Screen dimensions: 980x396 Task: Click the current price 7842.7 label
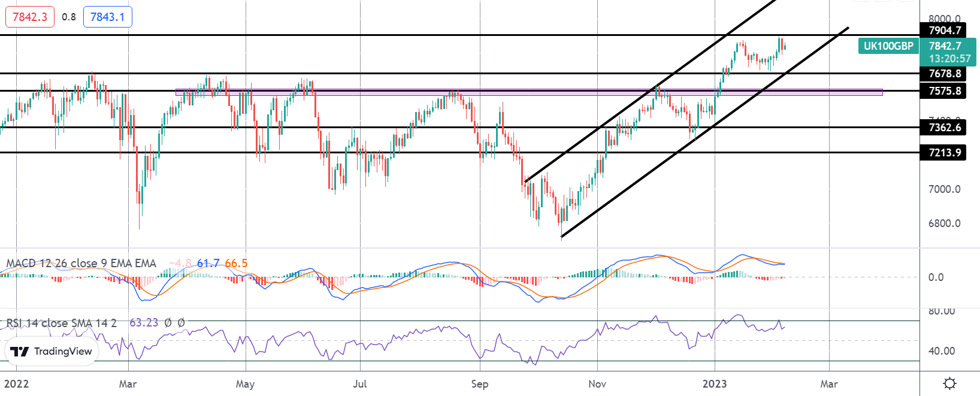[x=945, y=46]
